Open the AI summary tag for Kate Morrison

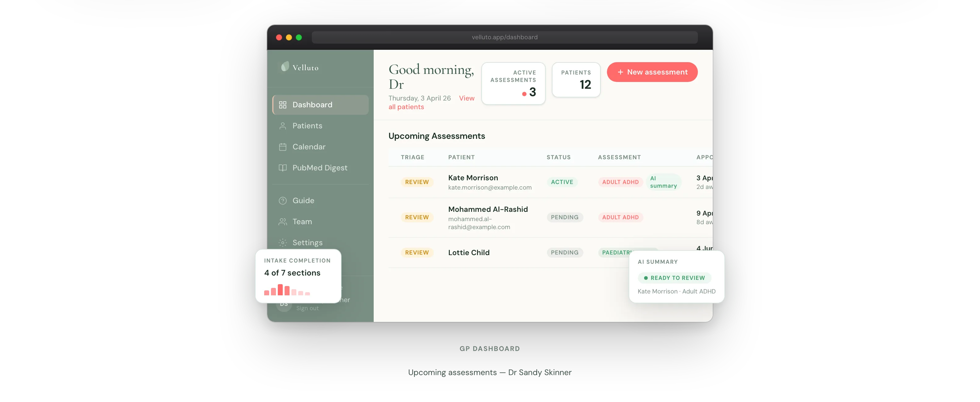point(663,182)
